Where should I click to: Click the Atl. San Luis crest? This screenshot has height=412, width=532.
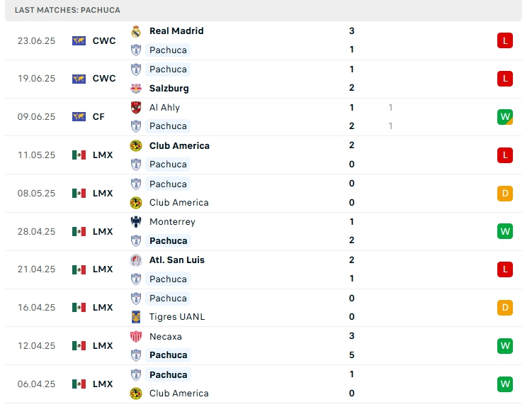point(136,260)
